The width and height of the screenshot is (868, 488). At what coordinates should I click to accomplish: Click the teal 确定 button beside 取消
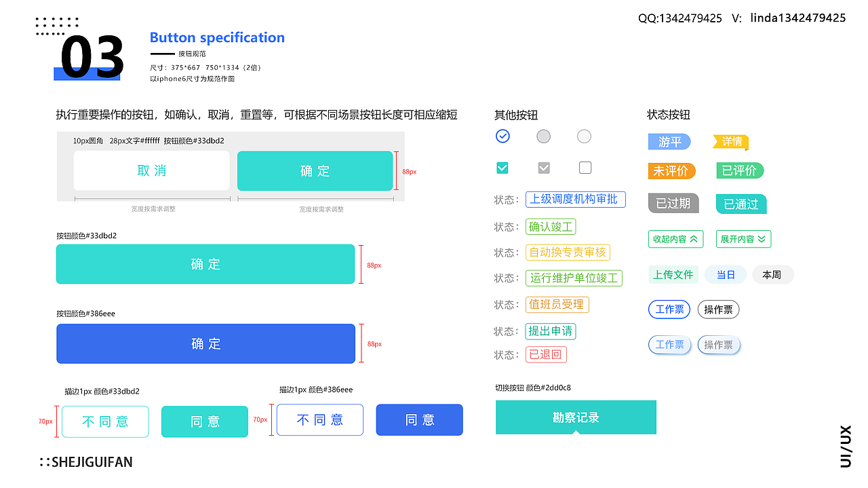[315, 170]
